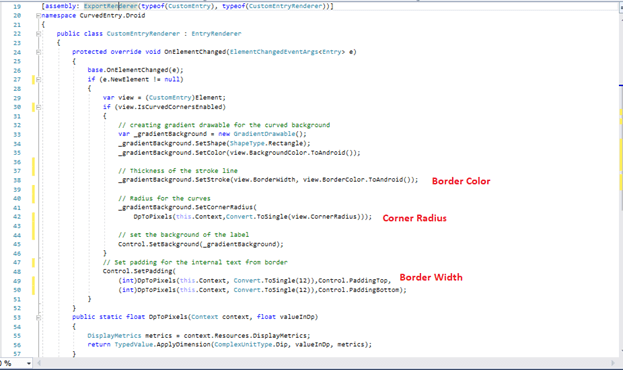Screen dimensions: 623x370
Task: Click Control.PaddingTop argument
Action: point(353,281)
